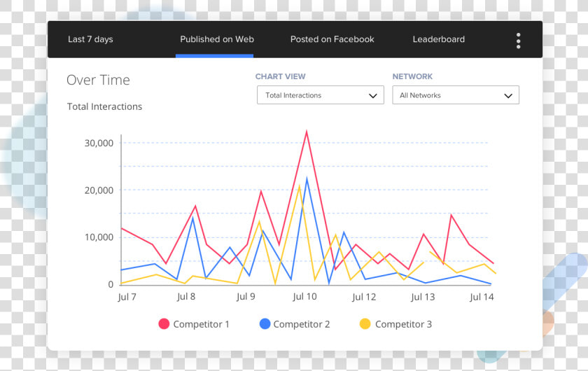The height and width of the screenshot is (371, 588).
Task: Click the Jul 10 axis label
Action: [304, 297]
